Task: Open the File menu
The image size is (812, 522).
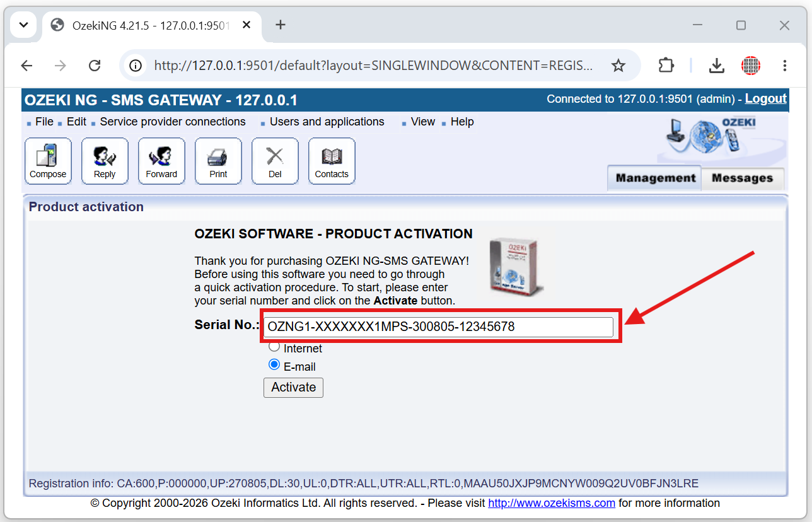Action: pyautogui.click(x=44, y=122)
